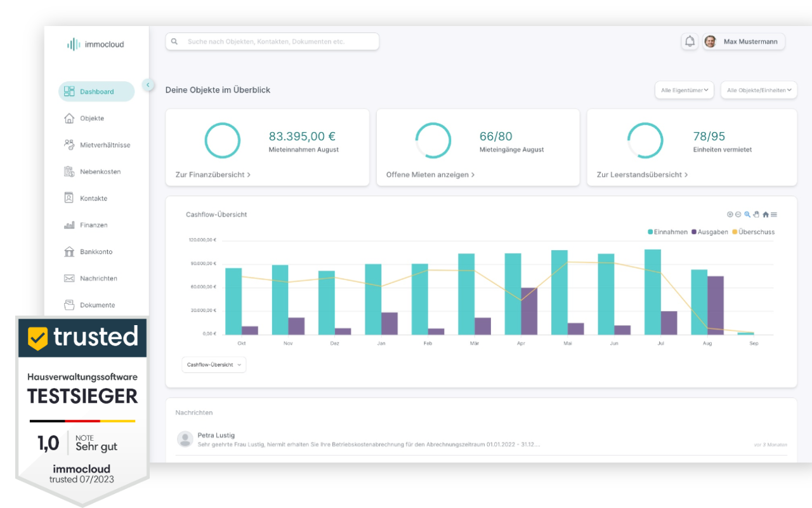Screen dimensions: 812x508
Task: Click the Einheiten vermietet progress ring
Action: pos(645,140)
